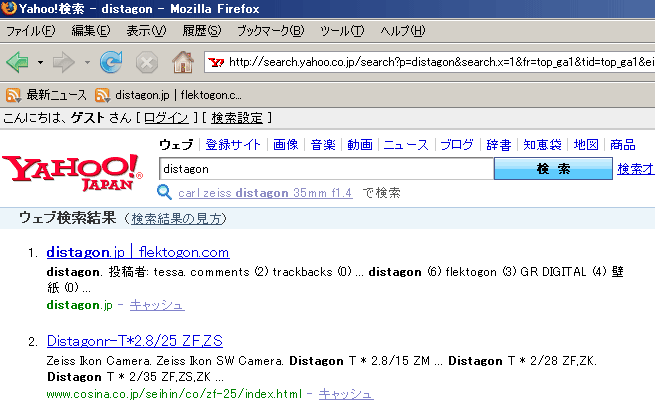Click the green Back arrow button
Screen dimensions: 655x413
[18, 62]
